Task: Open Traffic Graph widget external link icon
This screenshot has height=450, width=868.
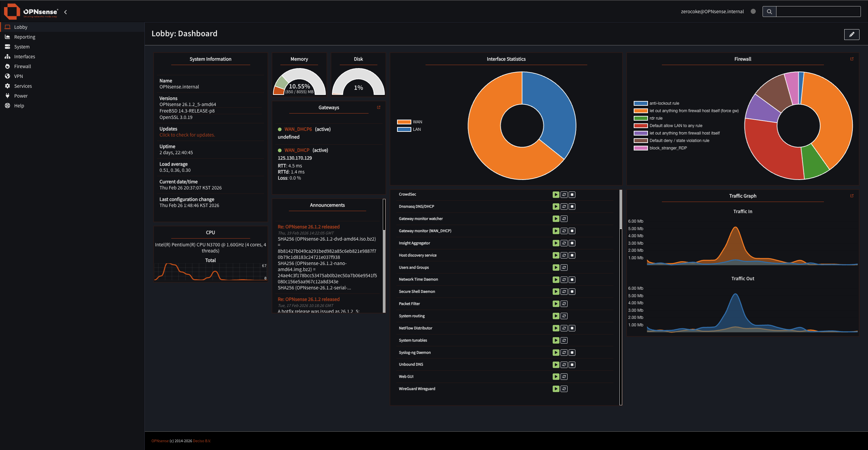Action: pos(852,196)
